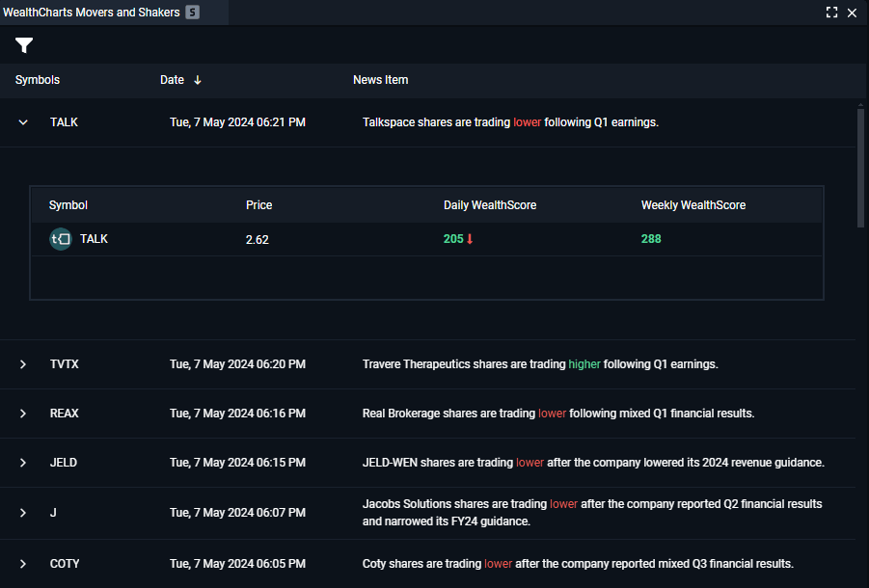This screenshot has width=869, height=588.
Task: Click the Weekly WealthScore value 288
Action: 651,239
